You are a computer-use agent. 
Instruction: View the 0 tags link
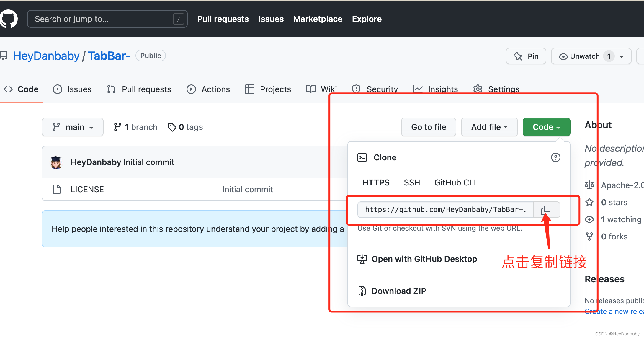click(185, 127)
